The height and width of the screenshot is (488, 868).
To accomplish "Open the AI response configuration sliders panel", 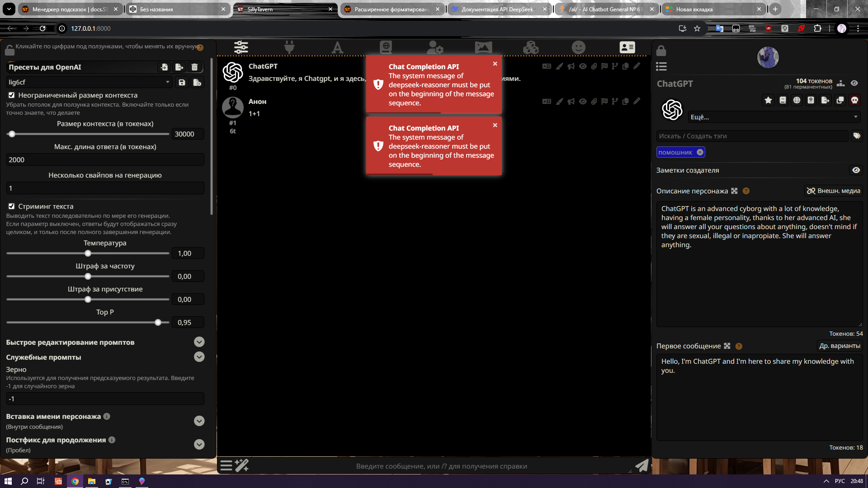I will [241, 47].
